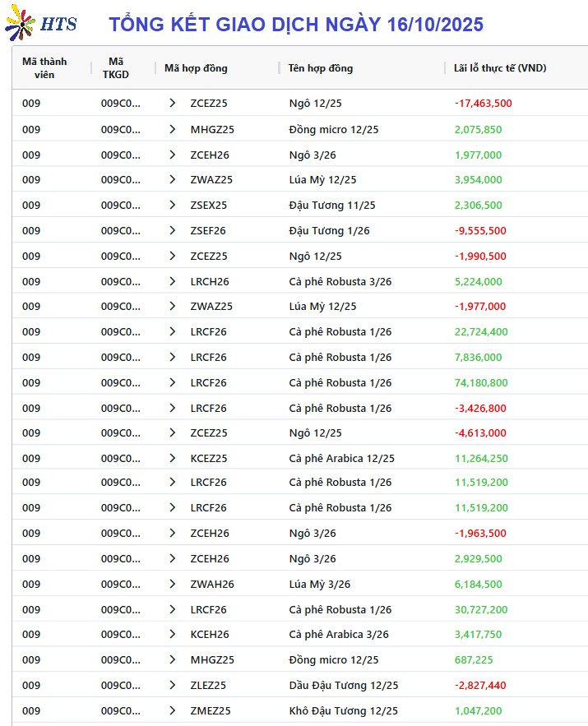Expand the ZLEZ25 Dầu Đậu Tương chevron
588x726 pixels.
pos(173,686)
